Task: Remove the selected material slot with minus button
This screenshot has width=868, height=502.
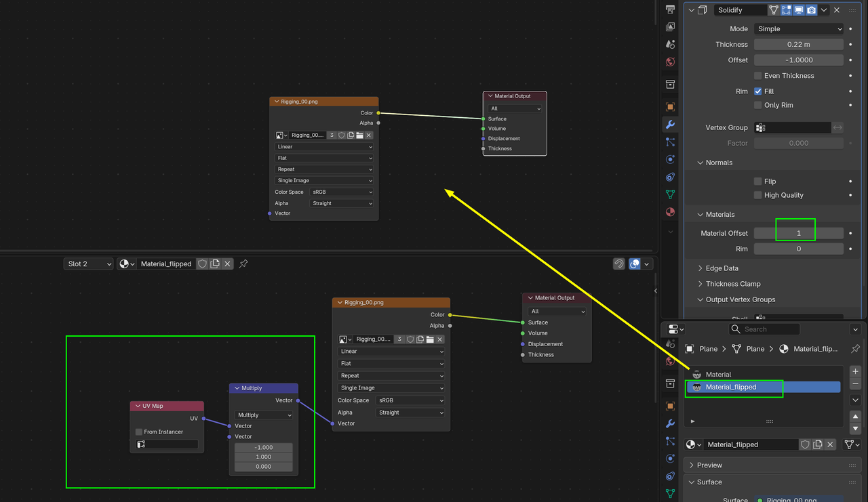Action: (855, 384)
